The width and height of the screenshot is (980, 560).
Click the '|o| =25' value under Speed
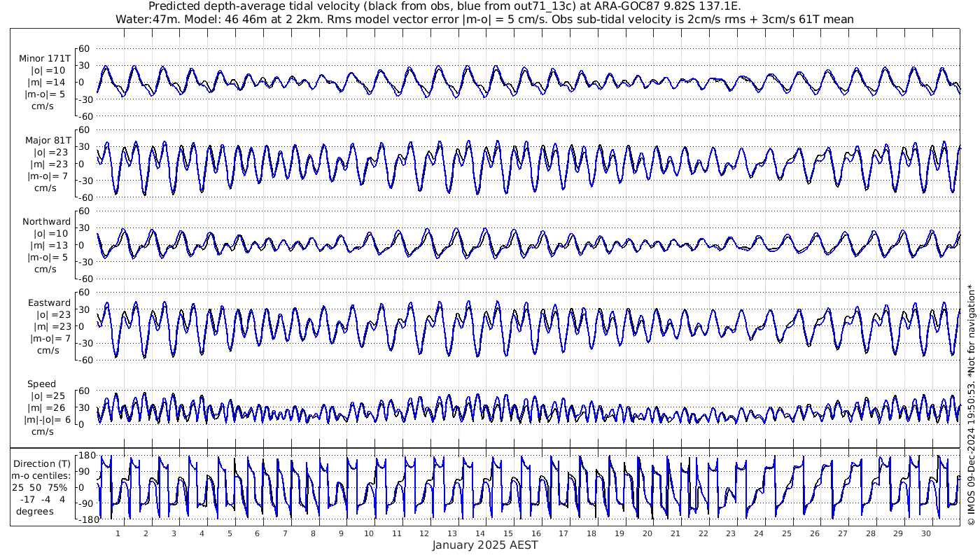click(x=48, y=396)
